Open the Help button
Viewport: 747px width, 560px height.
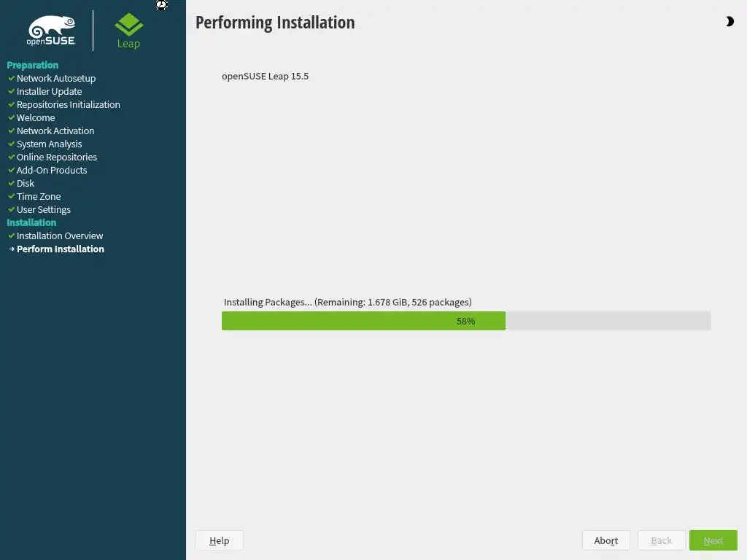pos(219,540)
